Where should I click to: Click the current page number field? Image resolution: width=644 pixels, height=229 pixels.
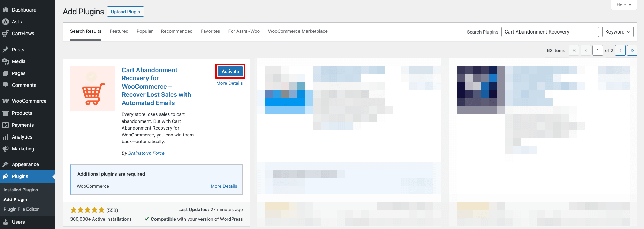point(598,50)
